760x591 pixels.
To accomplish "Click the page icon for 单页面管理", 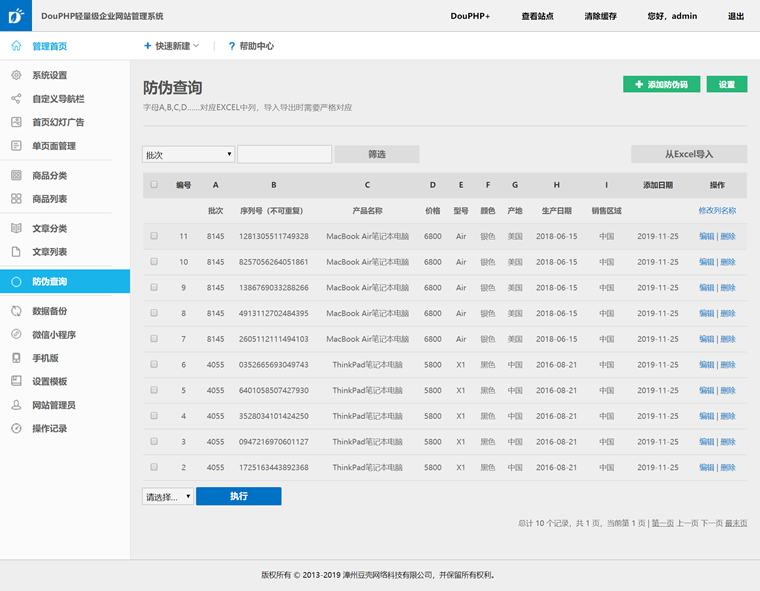I will tap(16, 145).
